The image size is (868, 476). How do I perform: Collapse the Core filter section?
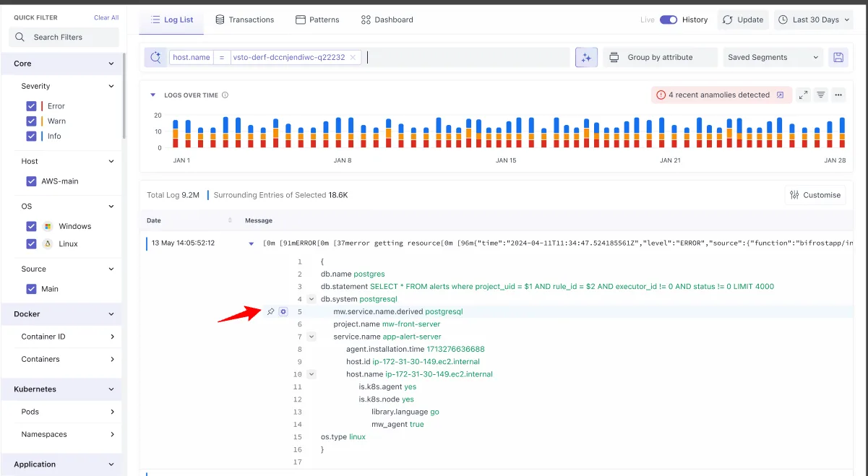(111, 64)
